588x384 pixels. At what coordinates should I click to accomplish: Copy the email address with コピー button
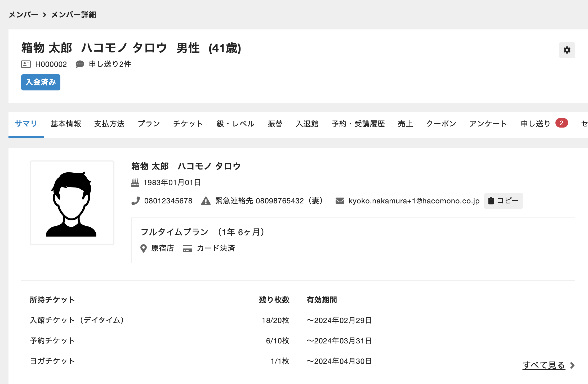point(503,201)
